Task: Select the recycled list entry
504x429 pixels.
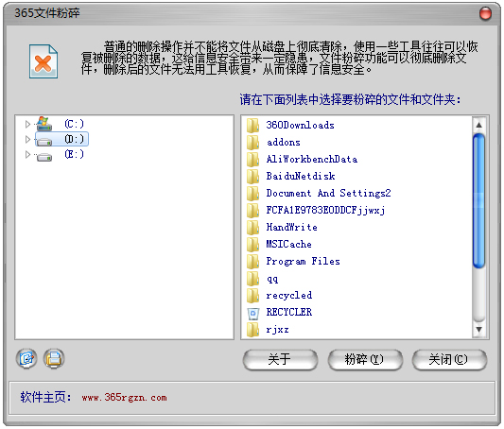Action: coord(289,295)
